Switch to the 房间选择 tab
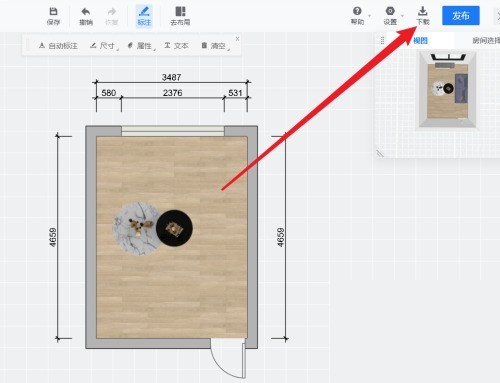 [486, 41]
